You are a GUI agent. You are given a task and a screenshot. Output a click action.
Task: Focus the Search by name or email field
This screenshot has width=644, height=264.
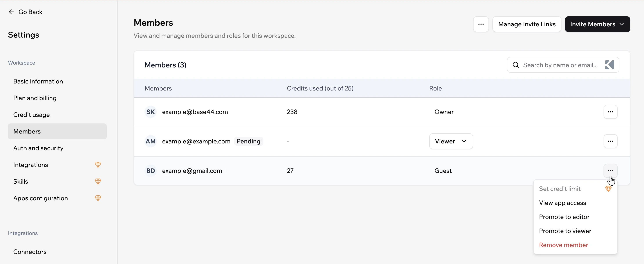[560, 65]
